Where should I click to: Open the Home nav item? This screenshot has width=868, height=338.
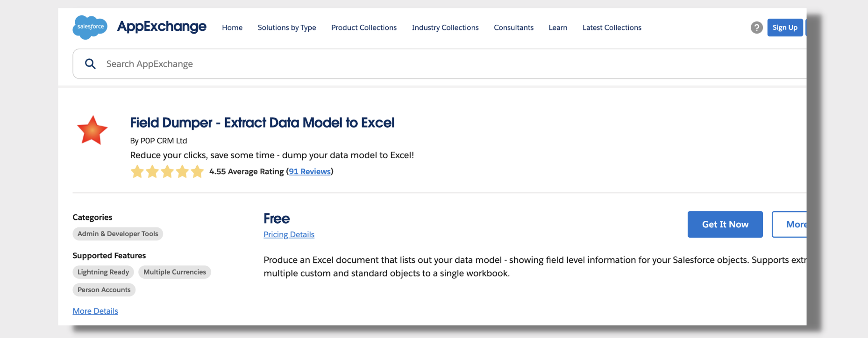(x=232, y=28)
